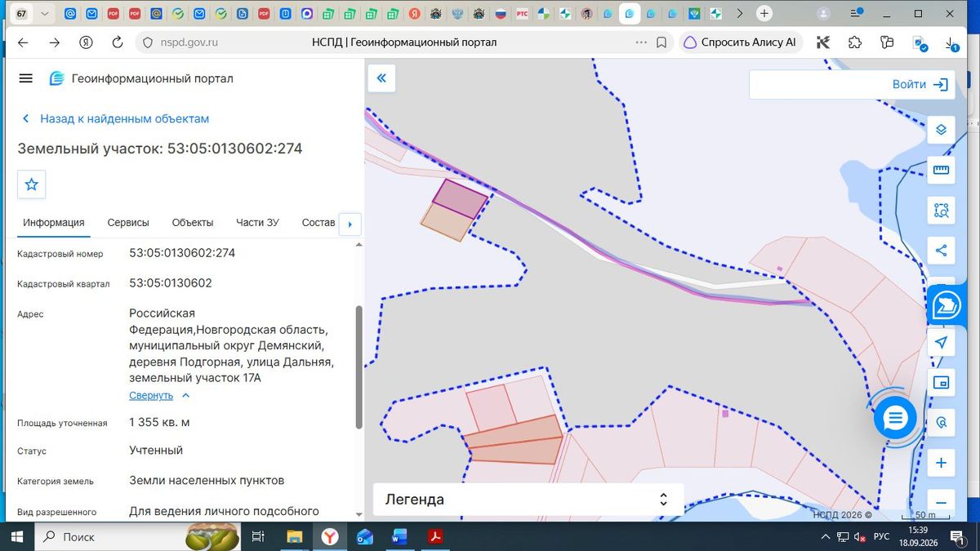Zoom out on the map
980x551 pixels.
pos(941,503)
